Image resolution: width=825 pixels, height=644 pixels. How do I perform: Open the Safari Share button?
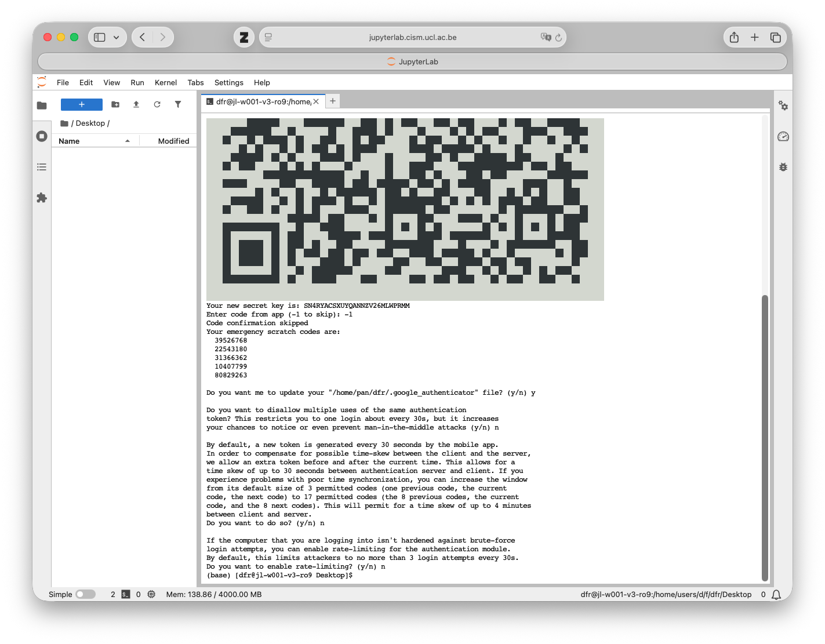click(734, 37)
